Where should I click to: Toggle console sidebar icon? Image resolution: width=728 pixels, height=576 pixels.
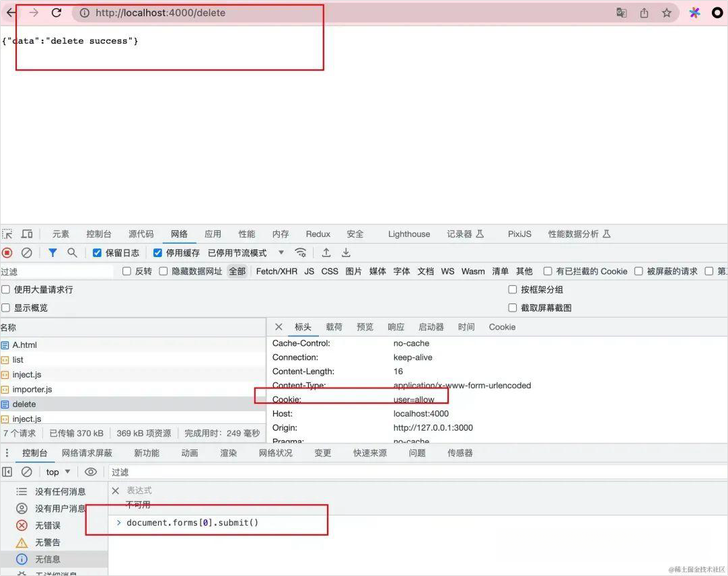click(x=7, y=472)
